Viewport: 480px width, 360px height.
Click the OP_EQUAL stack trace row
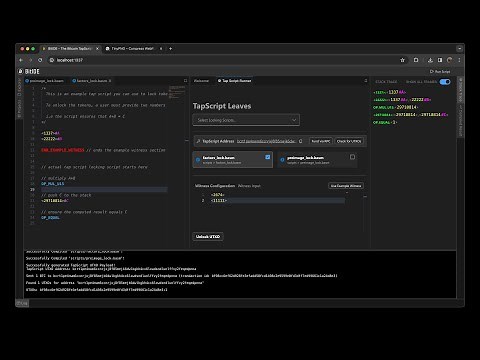[385, 122]
